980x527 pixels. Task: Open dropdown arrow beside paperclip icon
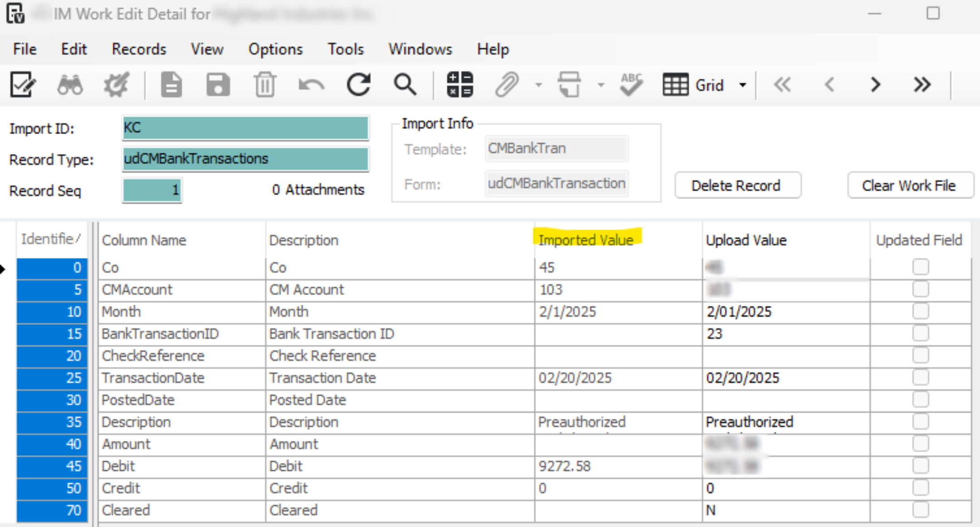click(x=538, y=85)
